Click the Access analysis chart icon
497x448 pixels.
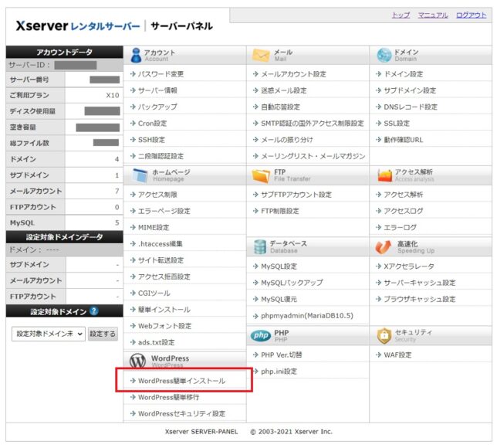click(385, 175)
